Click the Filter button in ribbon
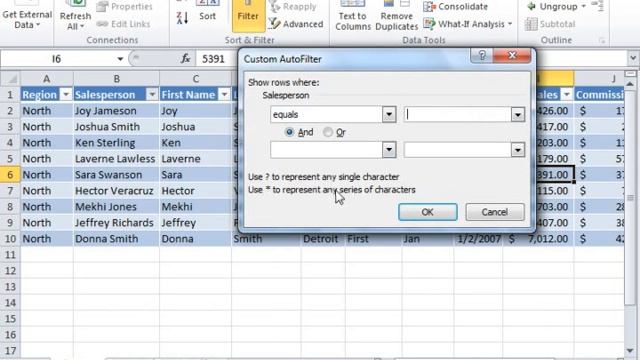The width and height of the screenshot is (640, 360). tap(248, 16)
